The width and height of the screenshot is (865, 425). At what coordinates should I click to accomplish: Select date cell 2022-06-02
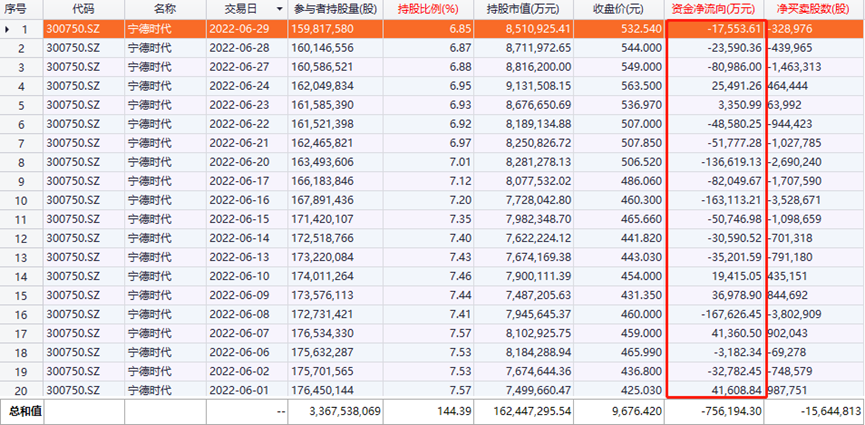(238, 371)
